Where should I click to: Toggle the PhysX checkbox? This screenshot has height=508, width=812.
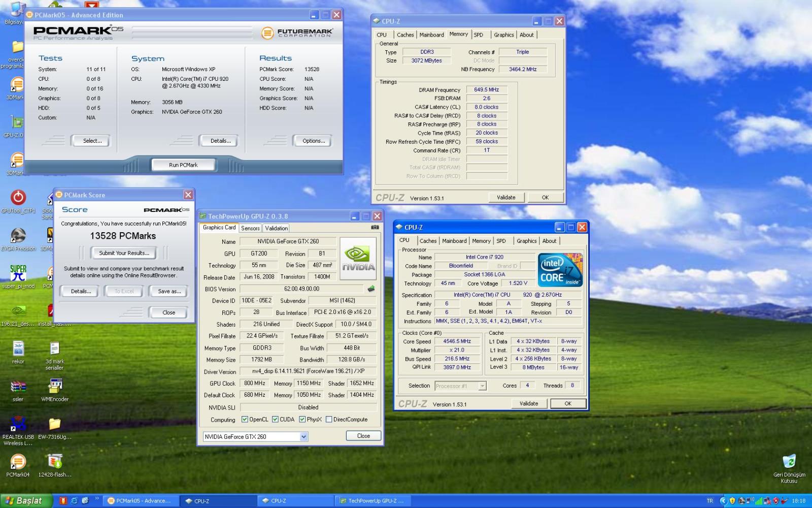coord(302,420)
